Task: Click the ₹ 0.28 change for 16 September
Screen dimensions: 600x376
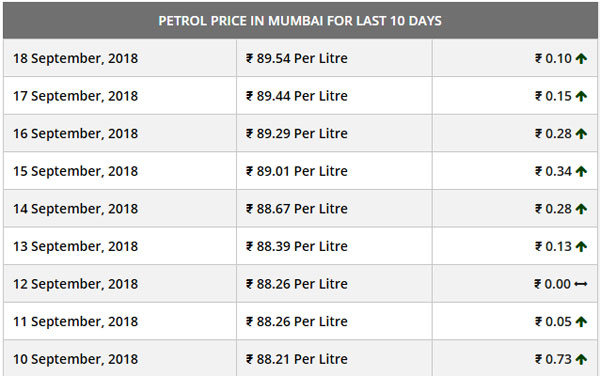Action: pos(553,133)
